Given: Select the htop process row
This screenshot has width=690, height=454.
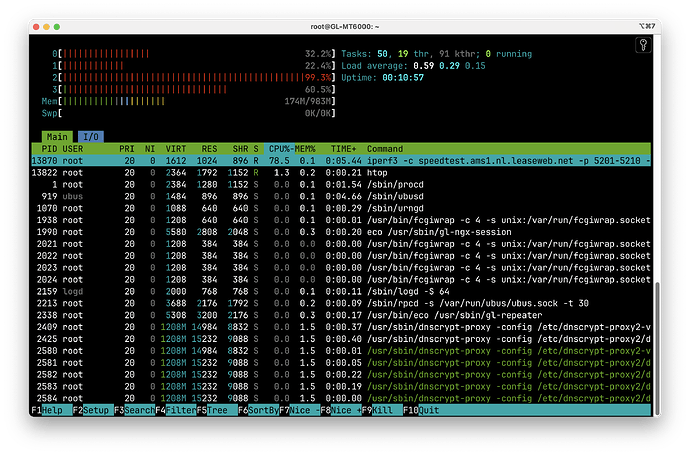Looking at the screenshot, I should tap(341, 172).
